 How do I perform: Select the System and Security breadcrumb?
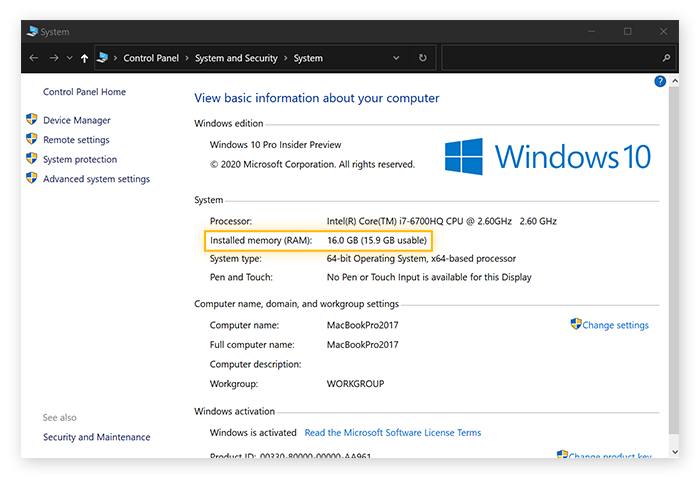coord(236,58)
